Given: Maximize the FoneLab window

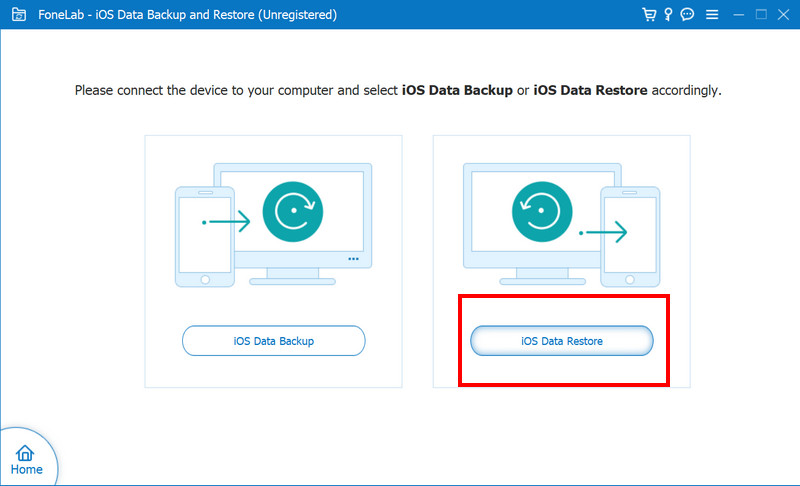Looking at the screenshot, I should pyautogui.click(x=761, y=14).
